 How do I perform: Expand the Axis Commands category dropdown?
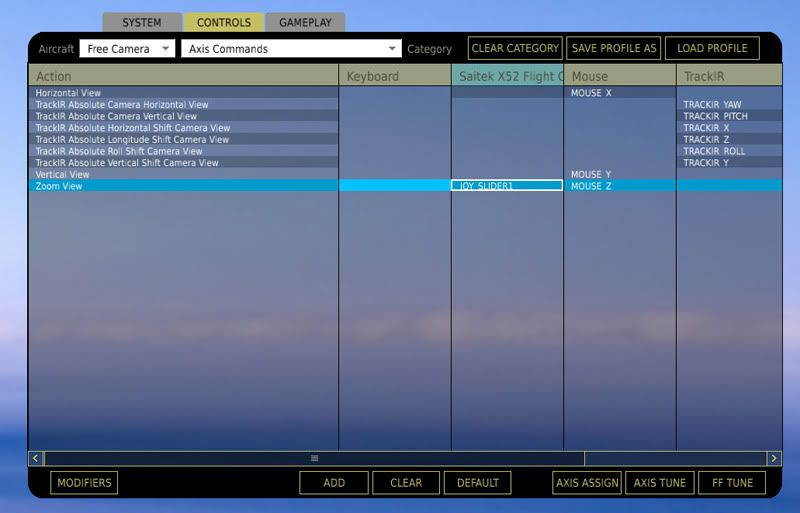click(x=291, y=48)
